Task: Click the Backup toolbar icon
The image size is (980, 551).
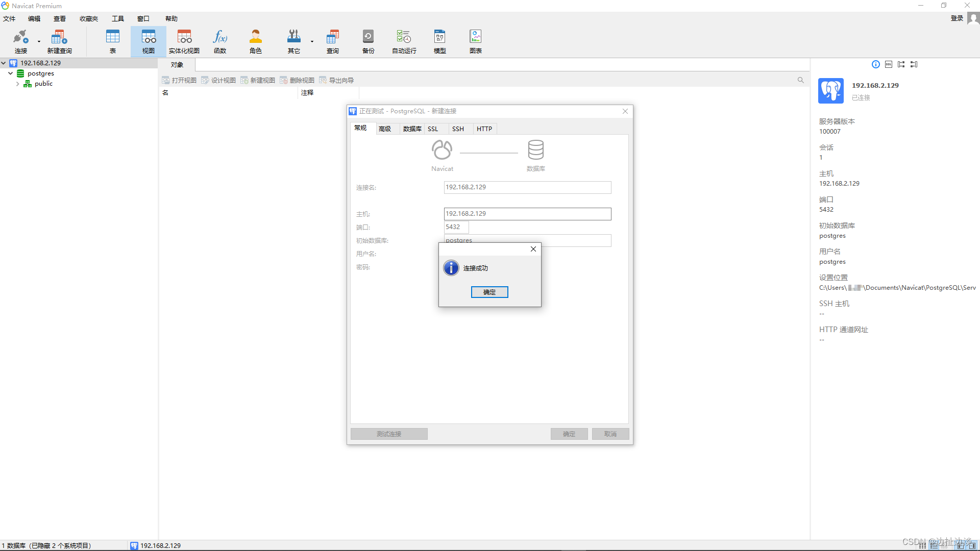Action: [x=368, y=41]
